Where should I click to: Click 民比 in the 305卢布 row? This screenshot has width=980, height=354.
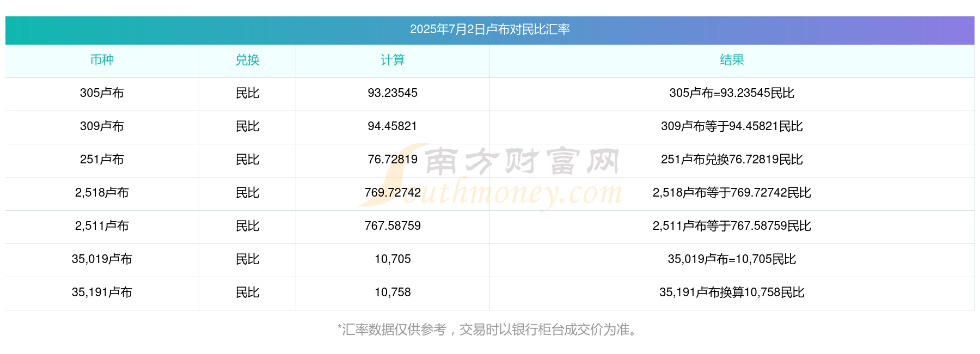tap(247, 93)
